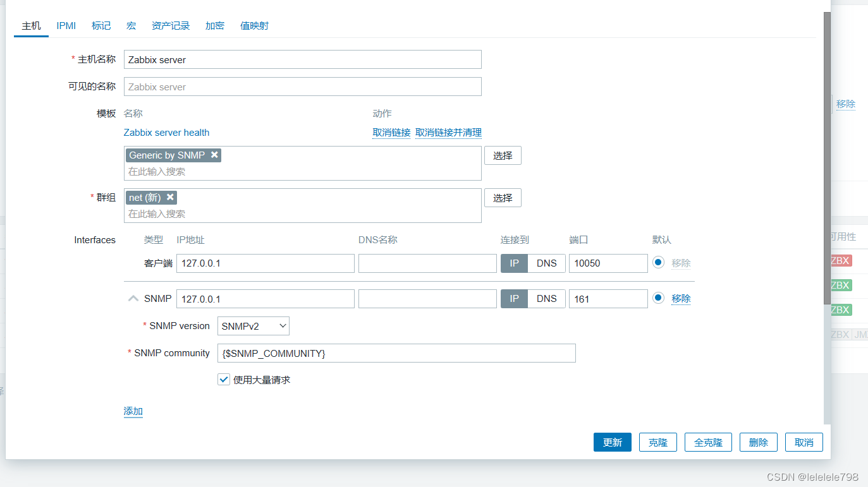Viewport: 868px width, 487px height.
Task: Collapse the SNMP interface details chevron
Action: [133, 298]
